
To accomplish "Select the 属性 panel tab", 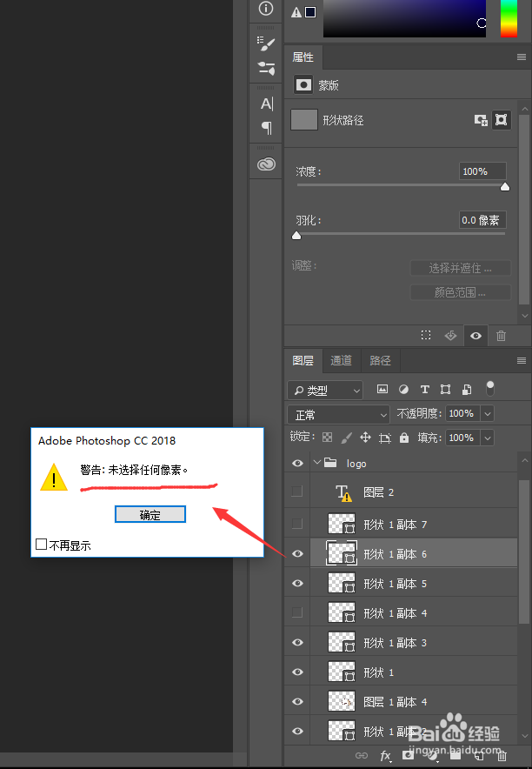I will click(x=303, y=57).
